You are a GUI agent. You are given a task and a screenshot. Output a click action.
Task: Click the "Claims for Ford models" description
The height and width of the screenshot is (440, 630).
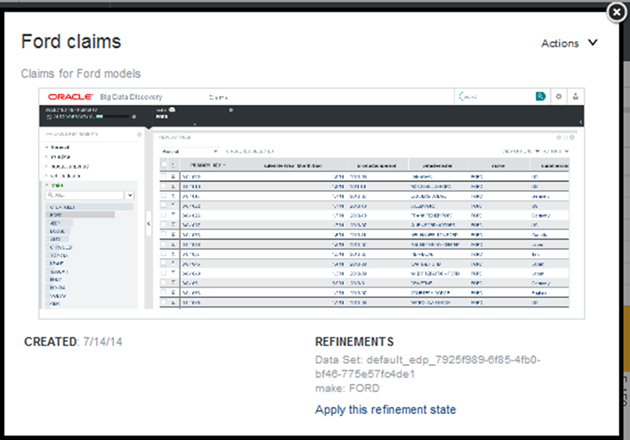point(81,74)
